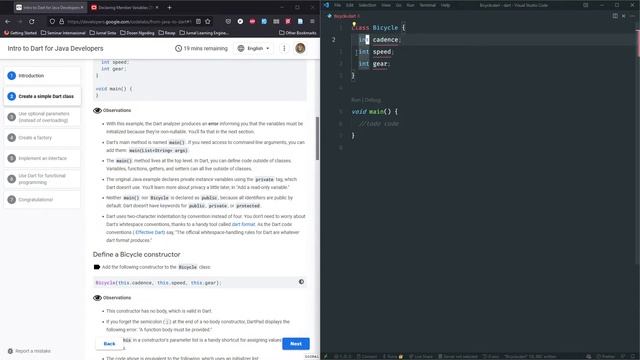Open the Dosen Ngoding bookmark folder
Viewport: 640px width, 360px height.
(x=137, y=33)
